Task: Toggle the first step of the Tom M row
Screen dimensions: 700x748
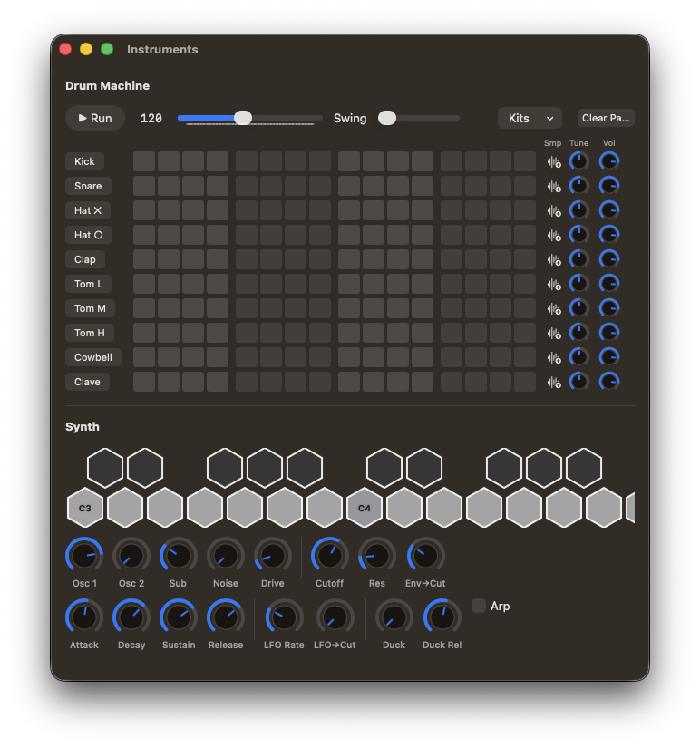Action: pyautogui.click(x=144, y=308)
